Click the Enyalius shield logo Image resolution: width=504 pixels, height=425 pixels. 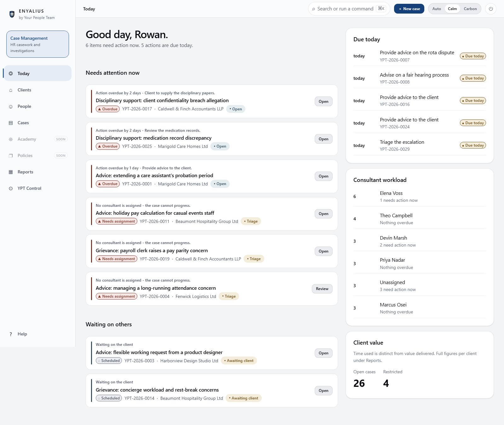(x=12, y=14)
